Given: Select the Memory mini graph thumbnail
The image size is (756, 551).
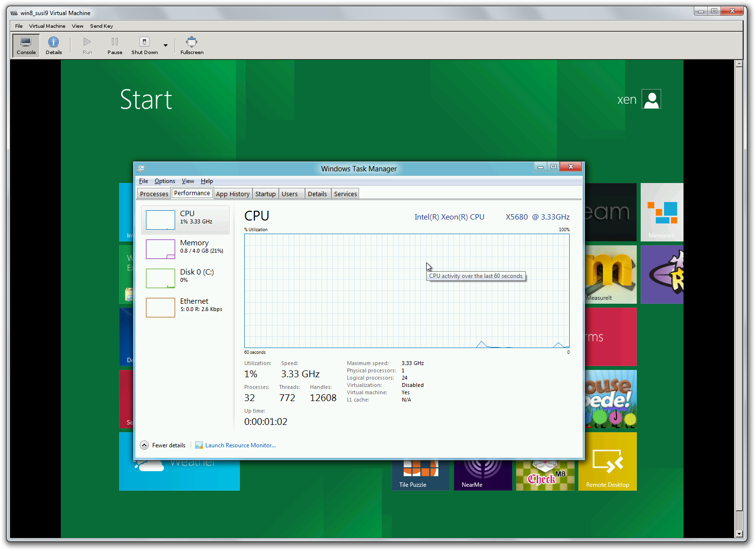Looking at the screenshot, I should click(161, 249).
